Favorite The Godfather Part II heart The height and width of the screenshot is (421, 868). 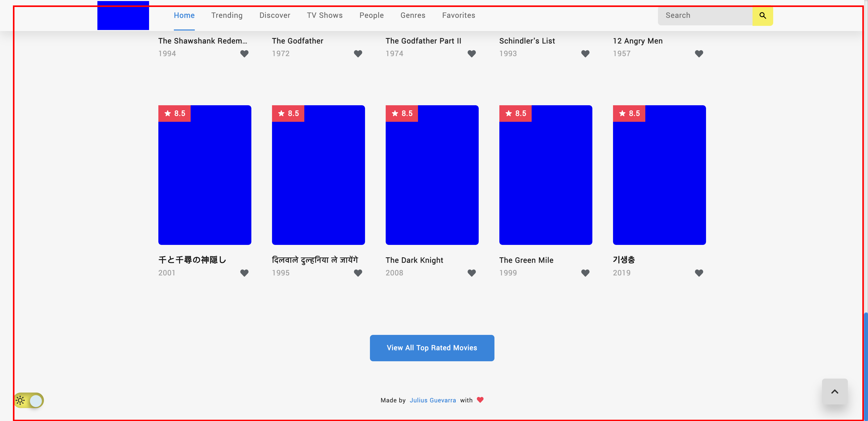pyautogui.click(x=471, y=54)
